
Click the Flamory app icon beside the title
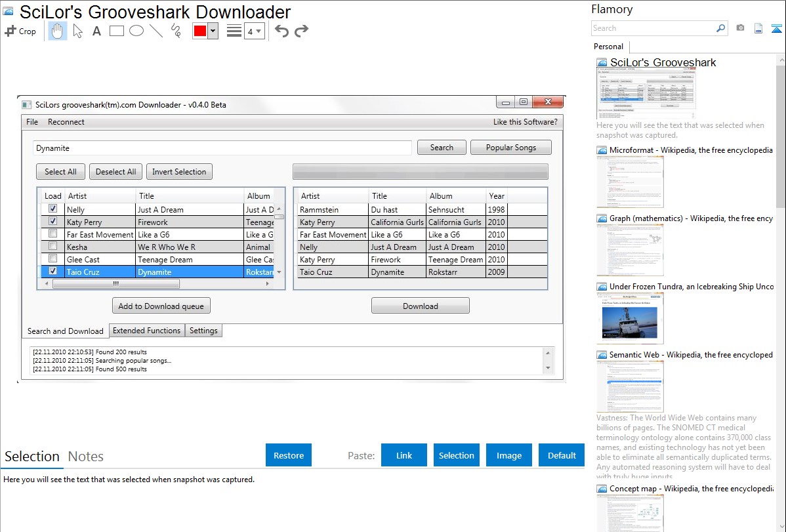point(8,11)
